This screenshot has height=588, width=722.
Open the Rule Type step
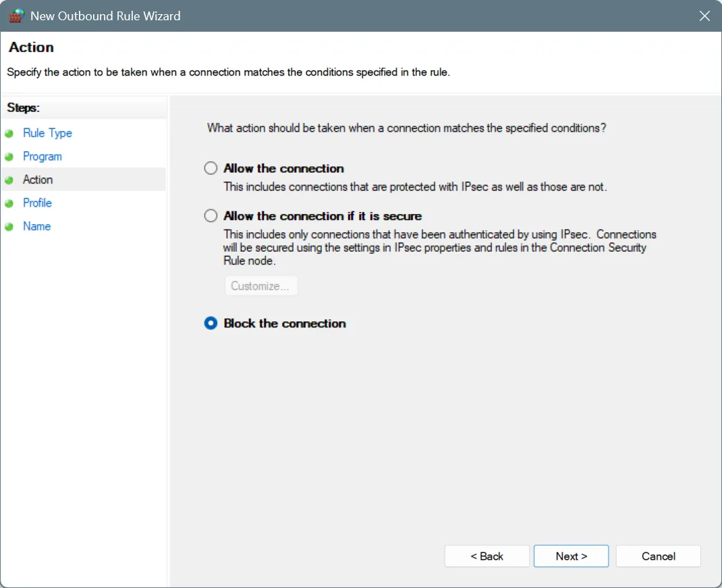tap(47, 133)
